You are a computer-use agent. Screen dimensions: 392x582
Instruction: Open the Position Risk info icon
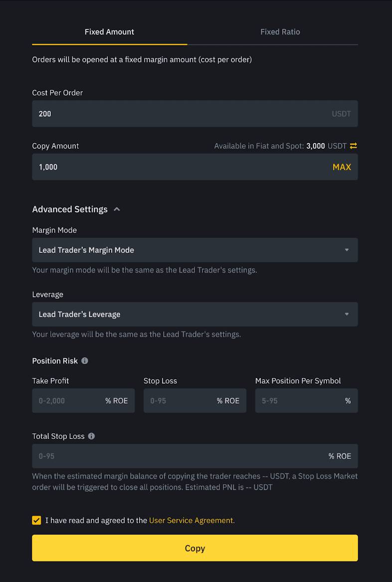tap(85, 361)
